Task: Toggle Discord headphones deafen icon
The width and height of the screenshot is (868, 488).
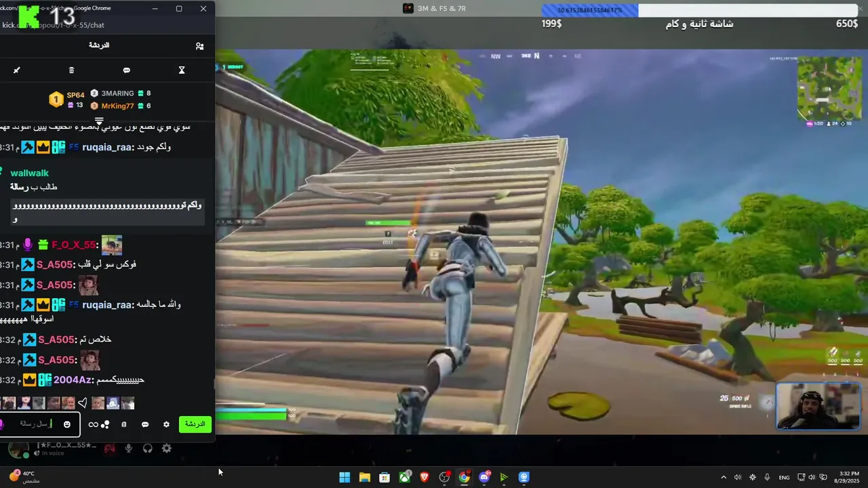Action: (147, 448)
